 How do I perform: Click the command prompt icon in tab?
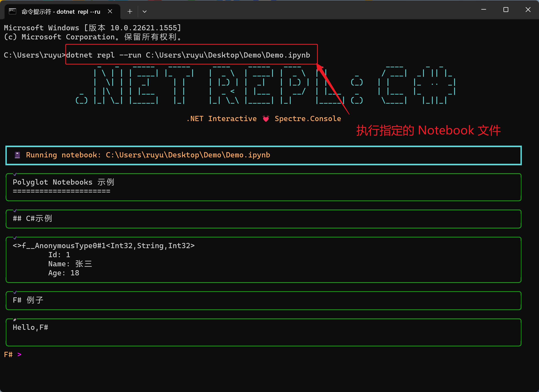click(12, 11)
